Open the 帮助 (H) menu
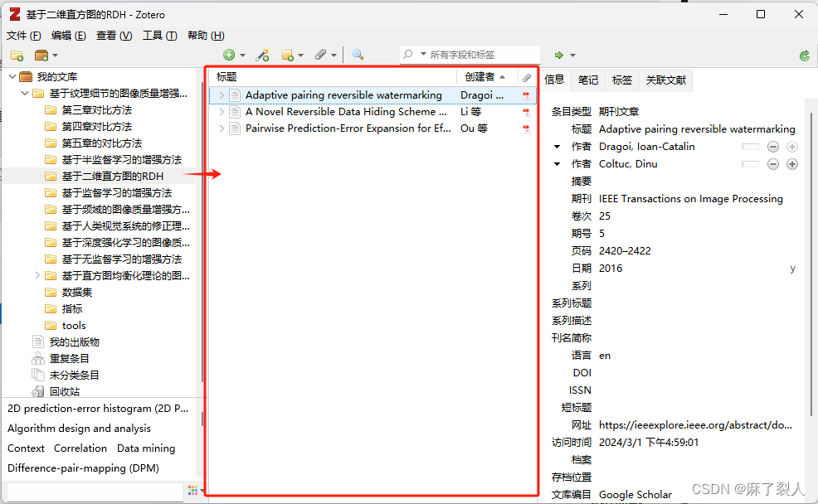This screenshot has height=504, width=818. (206, 36)
